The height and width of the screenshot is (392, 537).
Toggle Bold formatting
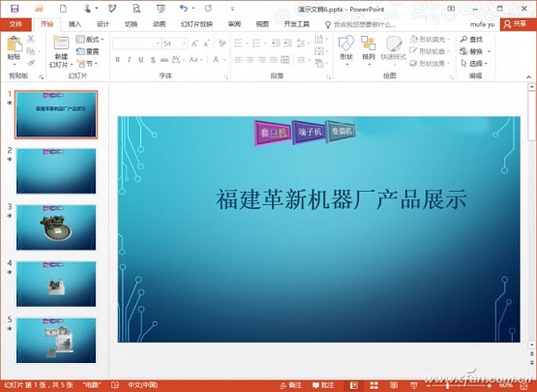(117, 60)
